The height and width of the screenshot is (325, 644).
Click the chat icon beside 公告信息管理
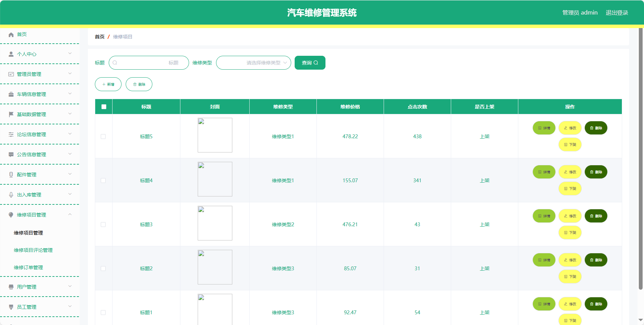tap(11, 155)
